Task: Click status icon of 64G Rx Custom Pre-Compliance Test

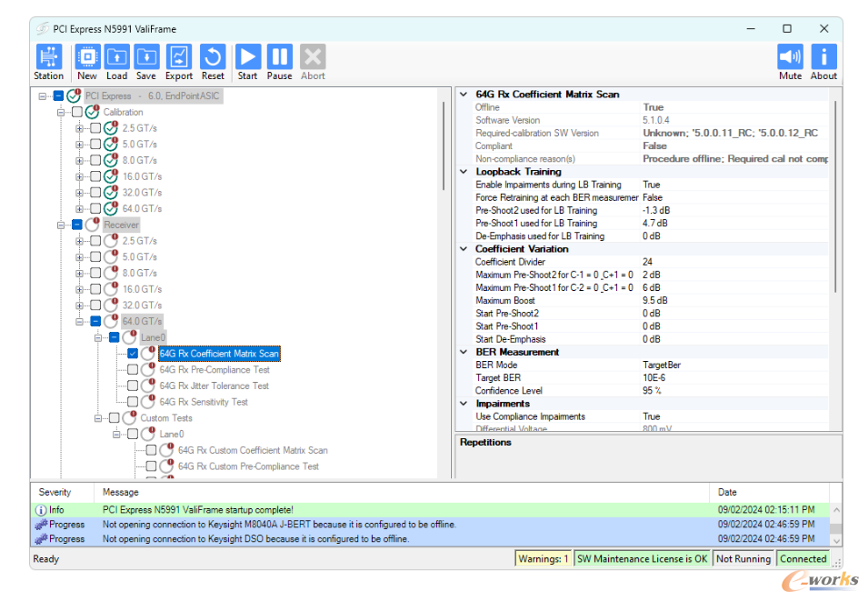Action: click(166, 466)
